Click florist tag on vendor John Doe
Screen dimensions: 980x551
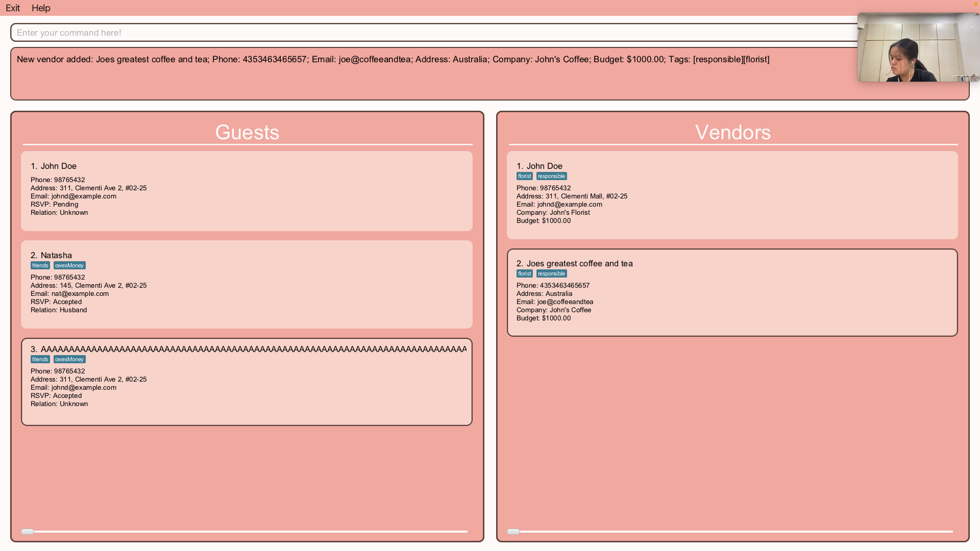pyautogui.click(x=524, y=176)
